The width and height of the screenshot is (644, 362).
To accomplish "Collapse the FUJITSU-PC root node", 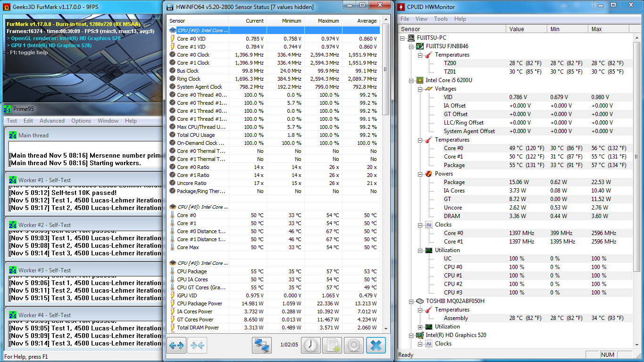I will [403, 38].
